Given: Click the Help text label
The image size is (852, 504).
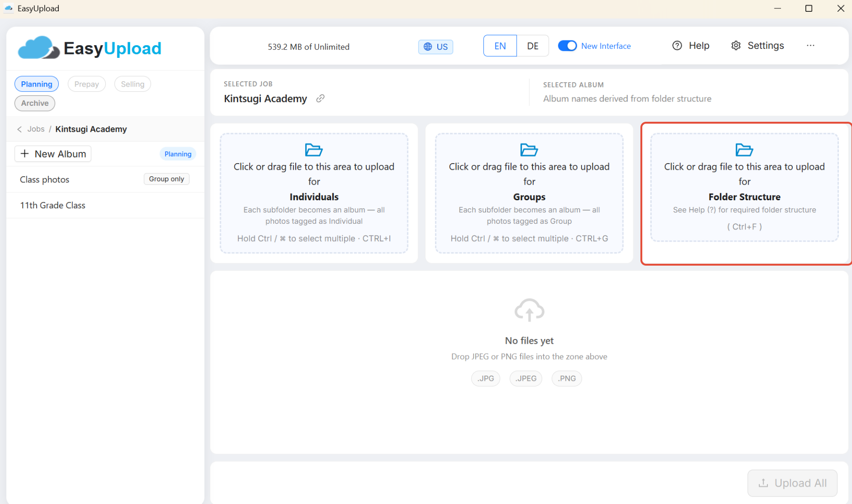Looking at the screenshot, I should pyautogui.click(x=699, y=46).
